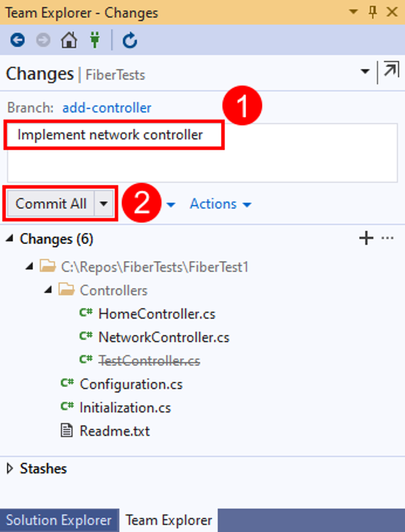Open the Commit All dropdown arrow
This screenshot has height=532, width=405.
click(x=104, y=204)
